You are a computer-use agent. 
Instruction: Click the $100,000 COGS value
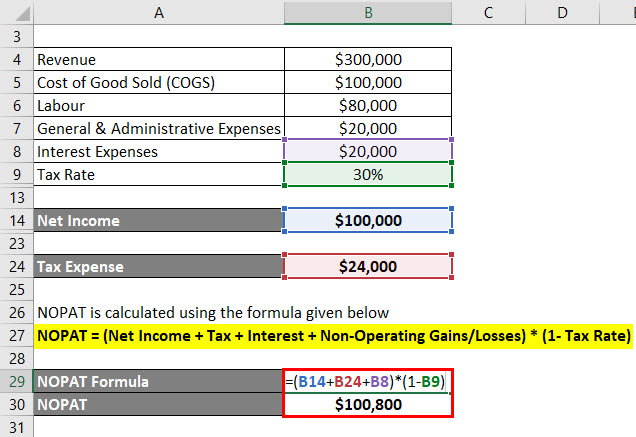coord(368,83)
